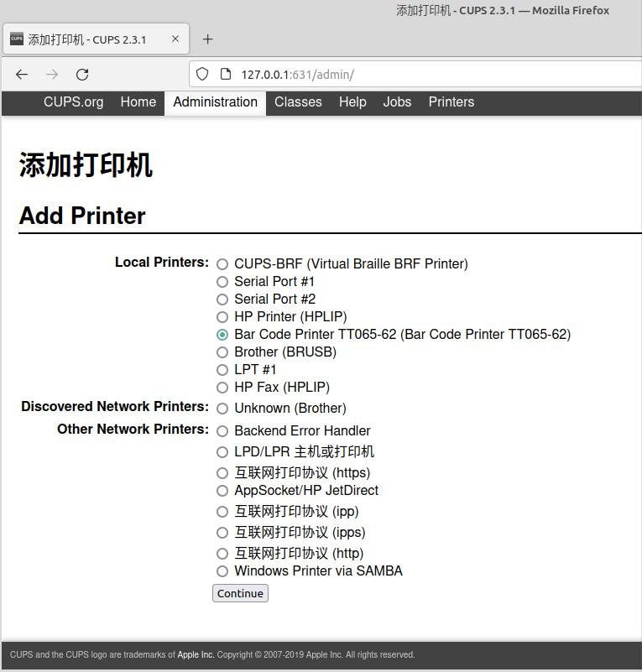
Task: Select LPT #1 radio button
Action: pos(222,370)
